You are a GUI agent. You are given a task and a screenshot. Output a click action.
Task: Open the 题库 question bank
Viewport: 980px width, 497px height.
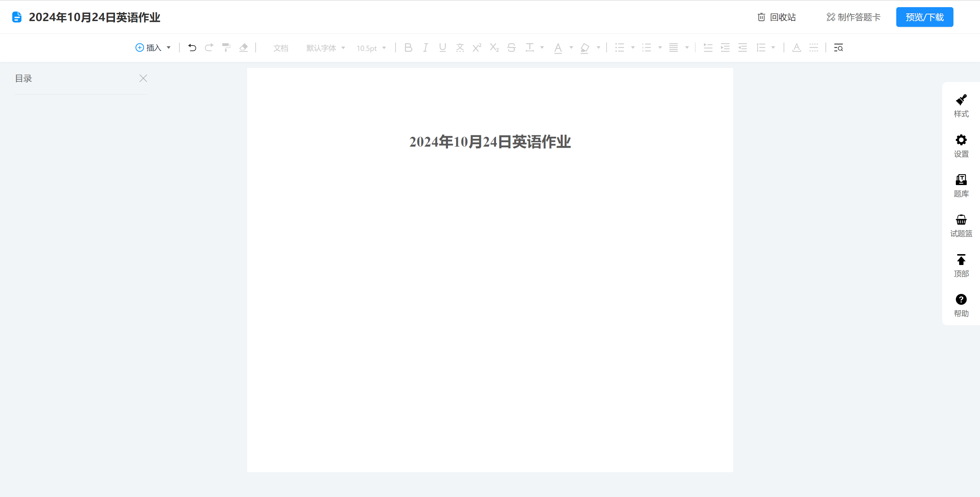coord(961,186)
